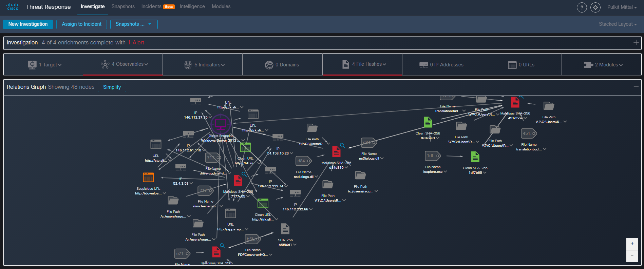The height and width of the screenshot is (269, 644).
Task: Zoom in the graph with plus button
Action: pyautogui.click(x=632, y=244)
